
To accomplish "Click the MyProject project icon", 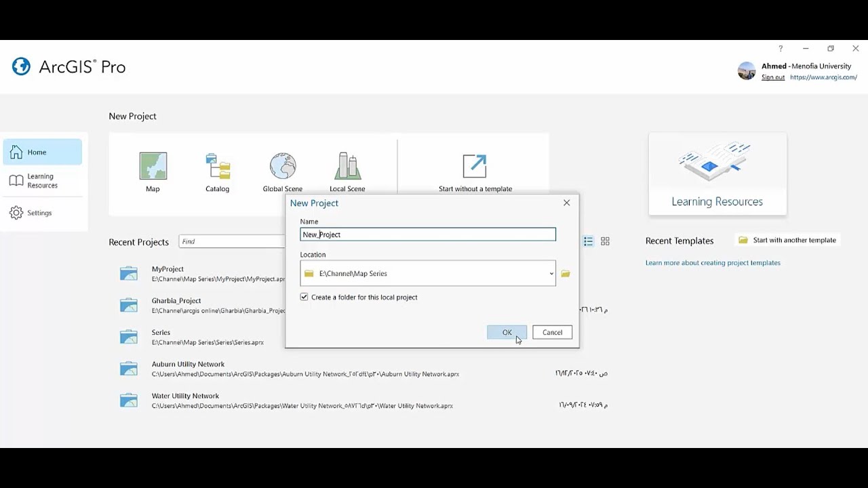I will coord(129,274).
